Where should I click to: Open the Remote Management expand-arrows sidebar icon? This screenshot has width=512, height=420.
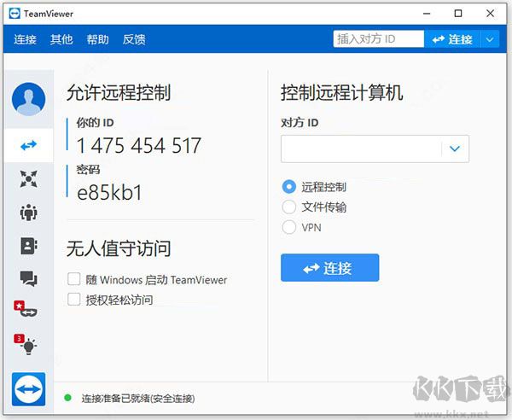(29, 179)
